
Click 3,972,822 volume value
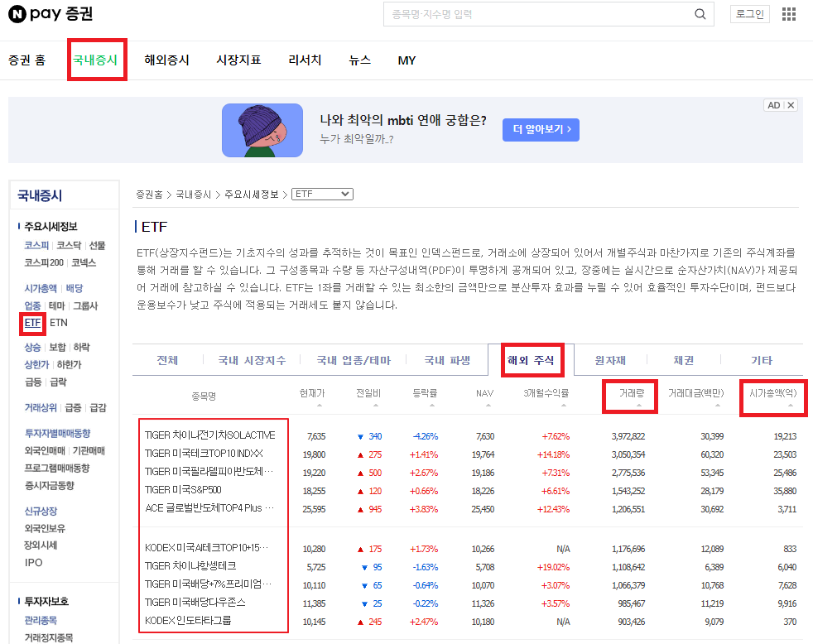[x=628, y=436]
